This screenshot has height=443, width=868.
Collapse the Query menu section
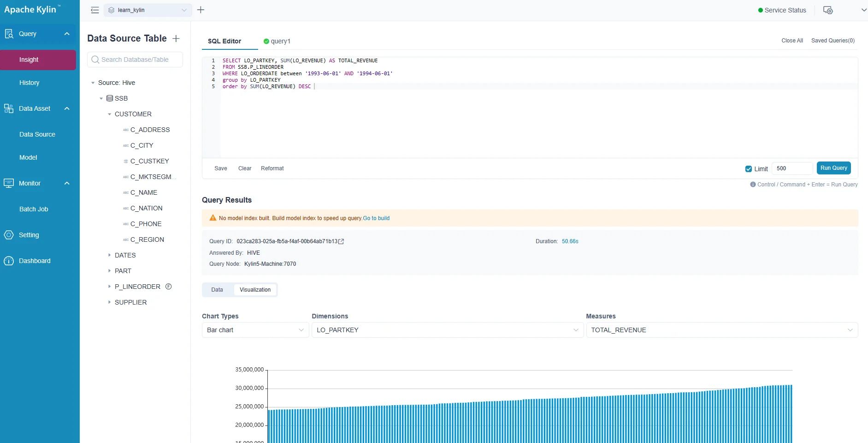(x=67, y=34)
